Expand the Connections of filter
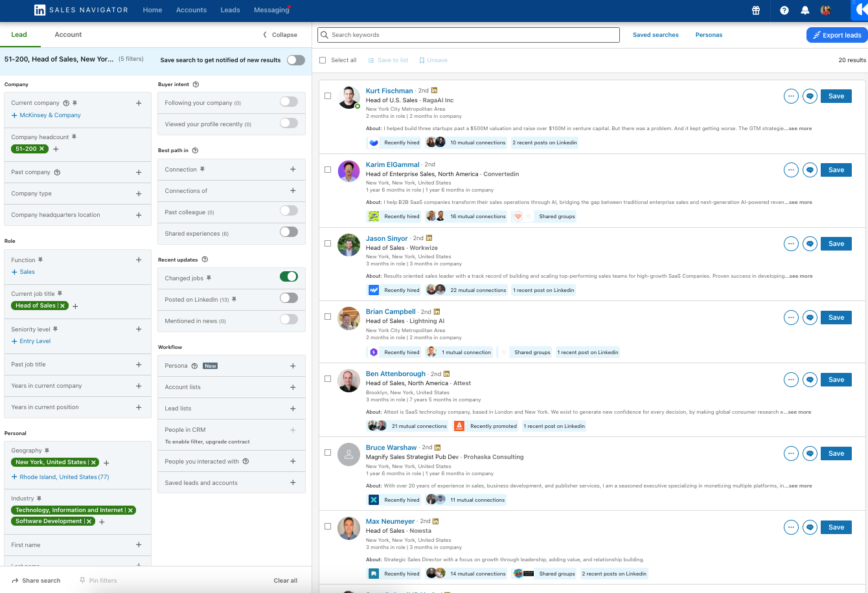This screenshot has width=868, height=593. coord(293,191)
